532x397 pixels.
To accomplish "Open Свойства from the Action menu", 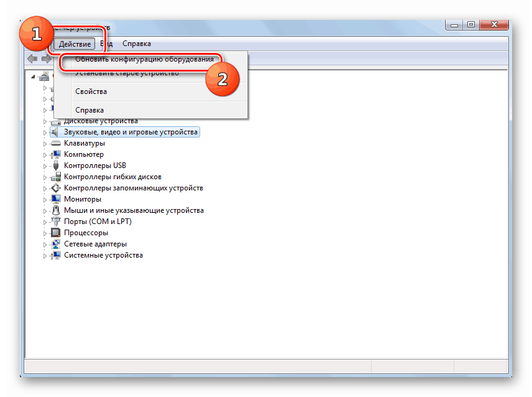I will coord(91,91).
